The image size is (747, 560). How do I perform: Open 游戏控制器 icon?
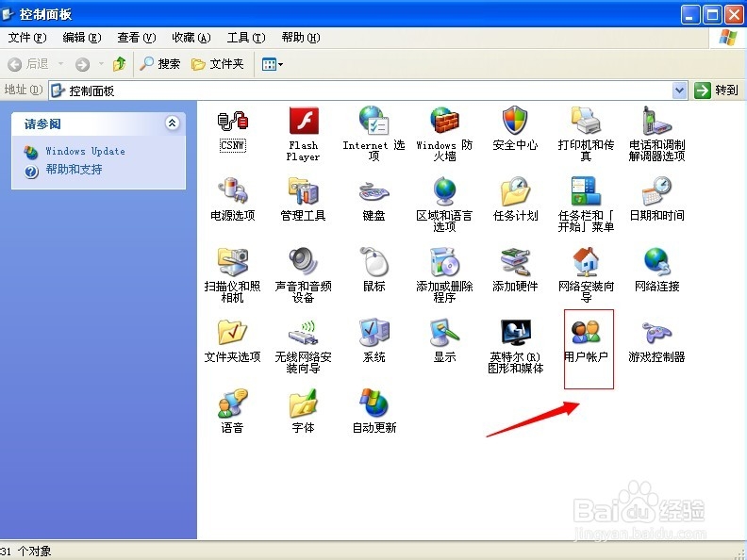(656, 332)
